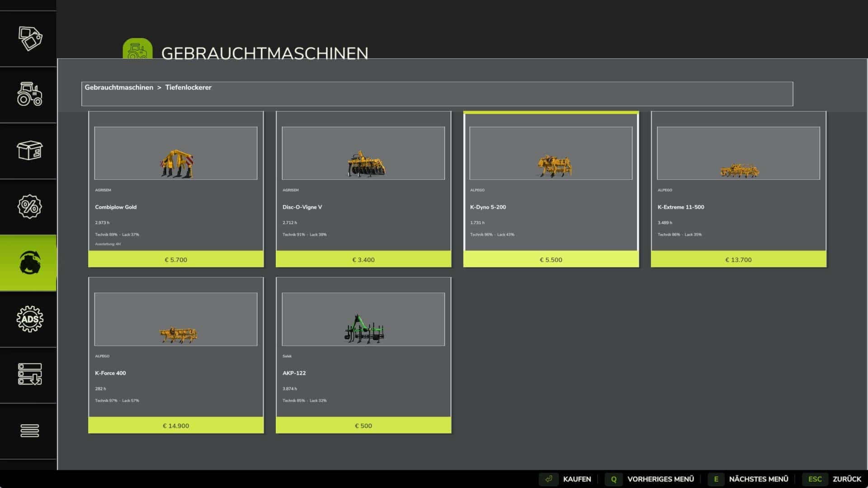Click the 2.712 h operating hours text
868x488 pixels.
tap(290, 223)
